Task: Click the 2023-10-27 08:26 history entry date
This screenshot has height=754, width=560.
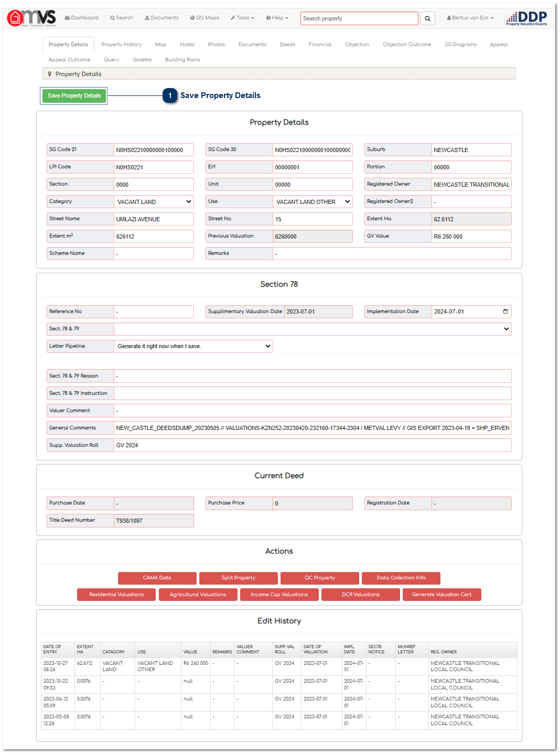Action: [x=56, y=666]
